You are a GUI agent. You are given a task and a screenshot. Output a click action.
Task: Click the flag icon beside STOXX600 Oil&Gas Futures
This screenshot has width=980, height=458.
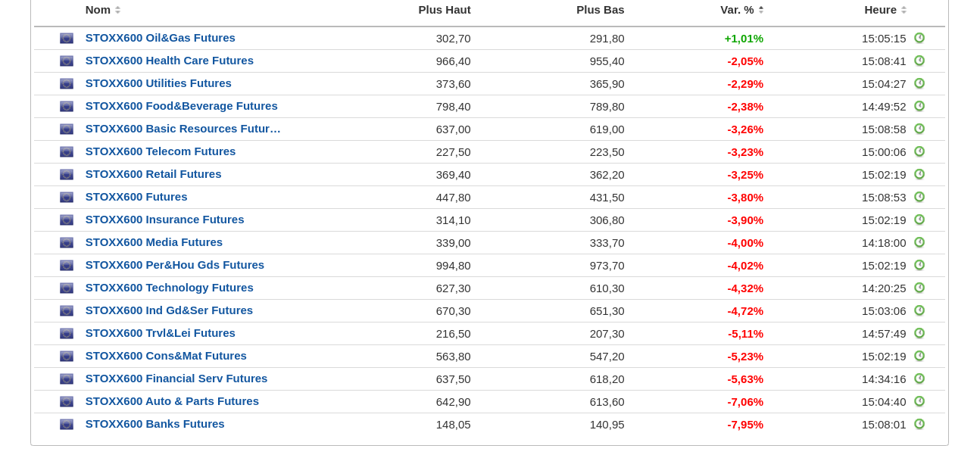pos(67,38)
